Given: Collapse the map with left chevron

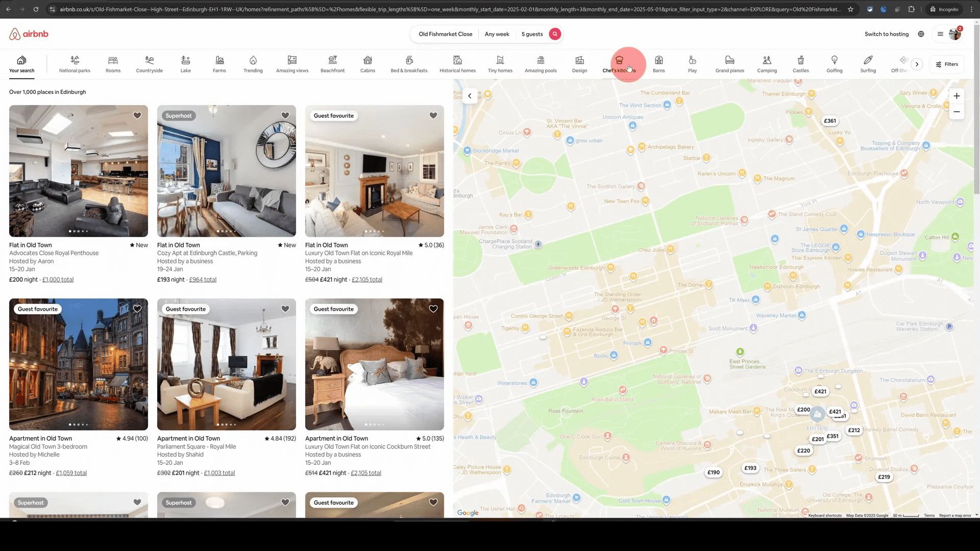Looking at the screenshot, I should coord(470,96).
